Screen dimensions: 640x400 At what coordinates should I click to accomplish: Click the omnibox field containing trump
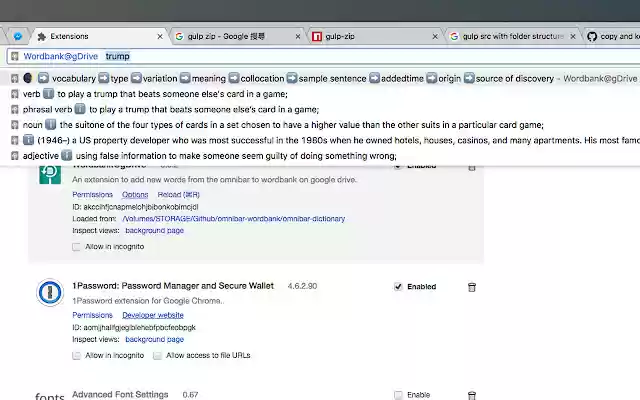click(x=323, y=56)
